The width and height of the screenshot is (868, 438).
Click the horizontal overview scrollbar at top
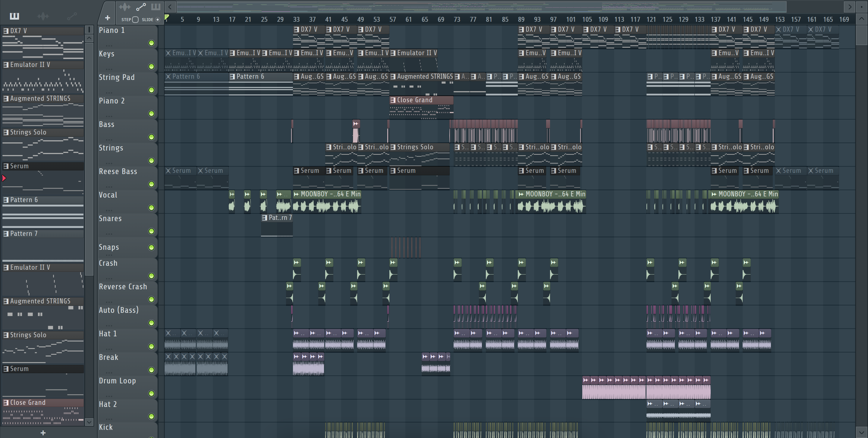point(481,7)
